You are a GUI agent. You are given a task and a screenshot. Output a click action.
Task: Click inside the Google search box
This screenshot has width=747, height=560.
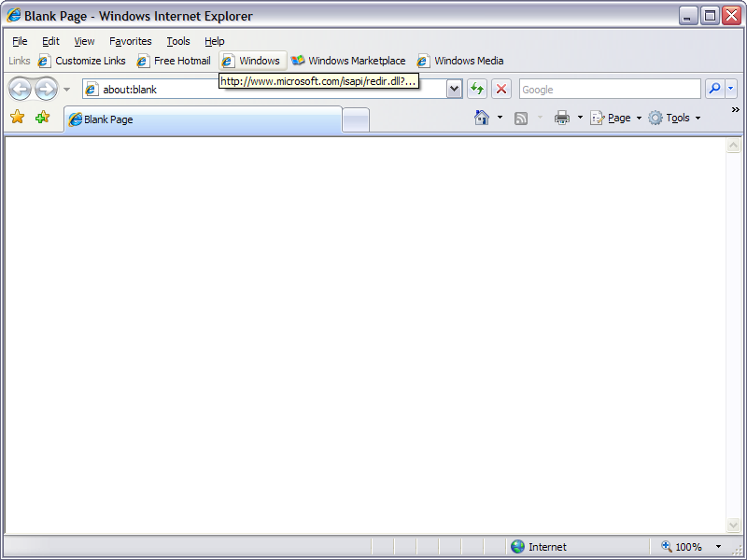point(609,89)
